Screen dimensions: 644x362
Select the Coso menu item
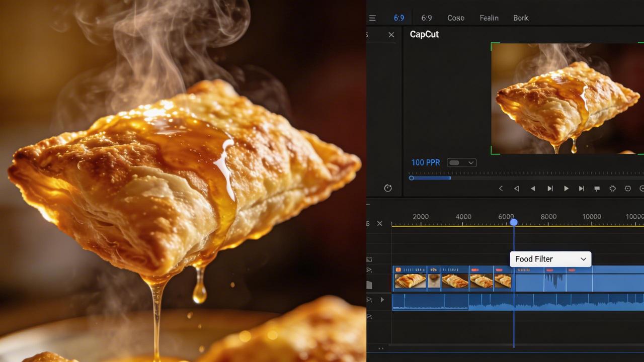tap(455, 18)
